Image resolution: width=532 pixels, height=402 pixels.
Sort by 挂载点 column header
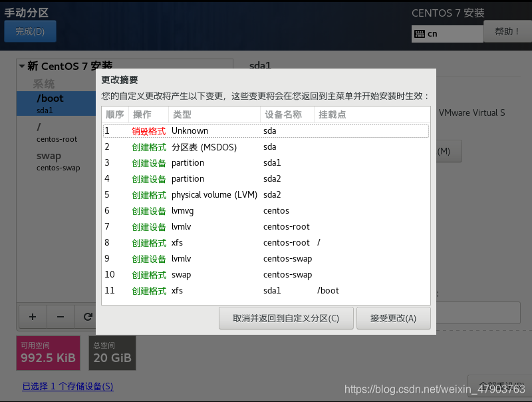372,114
